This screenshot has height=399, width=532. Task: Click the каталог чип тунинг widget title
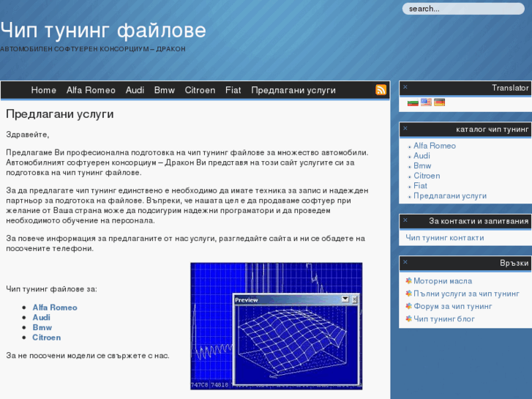point(492,130)
